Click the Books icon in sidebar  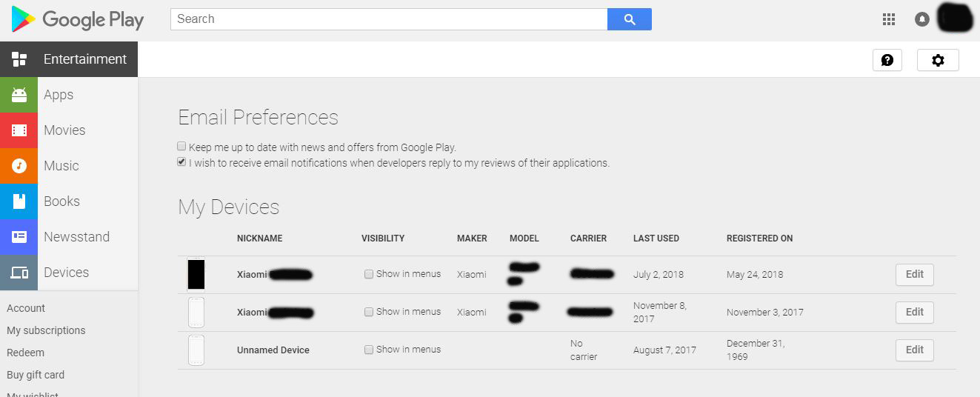coord(19,201)
